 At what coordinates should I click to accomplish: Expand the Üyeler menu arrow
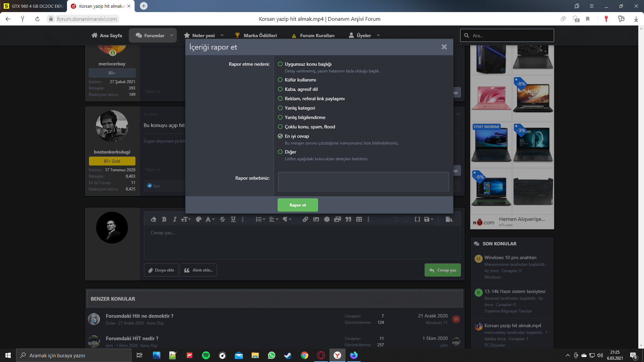(x=378, y=36)
